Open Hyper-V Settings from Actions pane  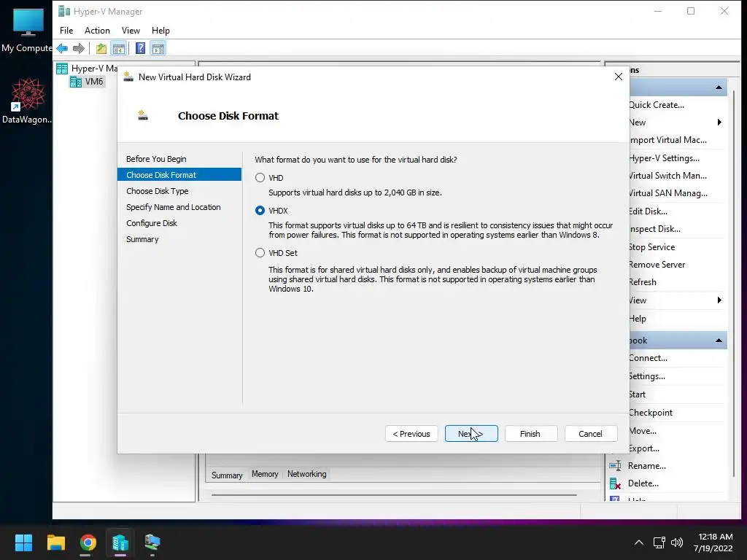point(664,158)
